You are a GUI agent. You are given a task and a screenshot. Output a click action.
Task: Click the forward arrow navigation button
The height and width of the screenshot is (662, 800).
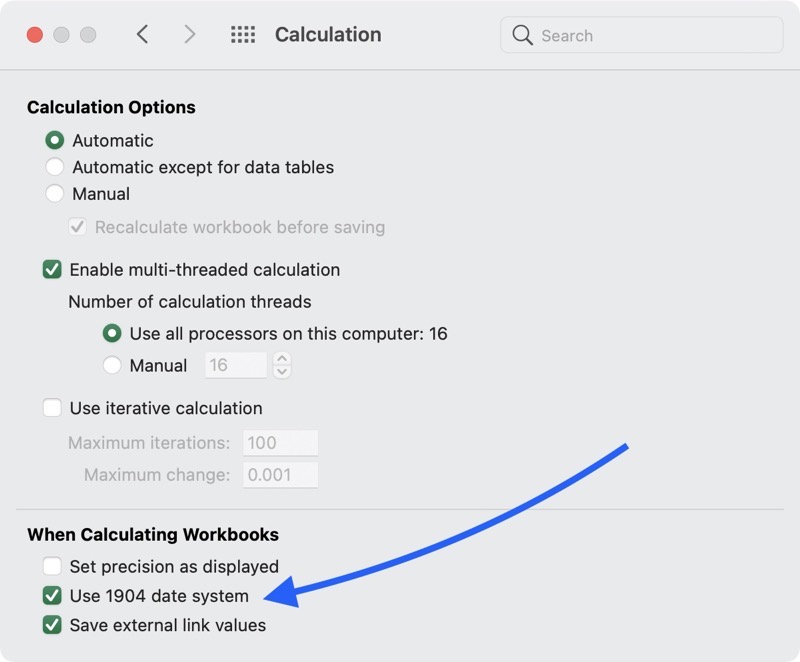190,35
